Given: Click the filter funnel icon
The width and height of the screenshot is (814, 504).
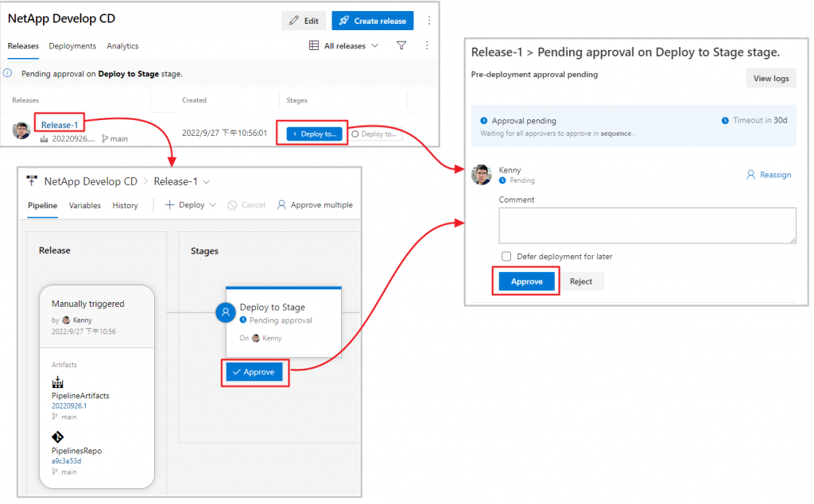Looking at the screenshot, I should (x=401, y=45).
